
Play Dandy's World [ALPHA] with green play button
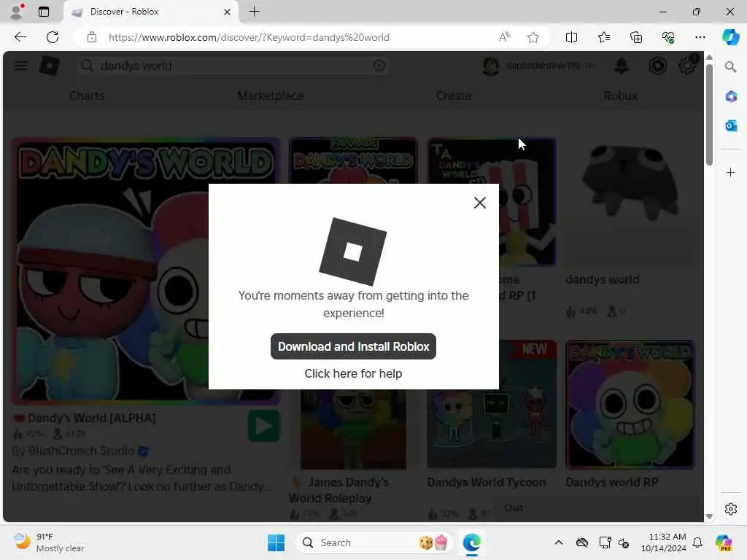point(264,426)
